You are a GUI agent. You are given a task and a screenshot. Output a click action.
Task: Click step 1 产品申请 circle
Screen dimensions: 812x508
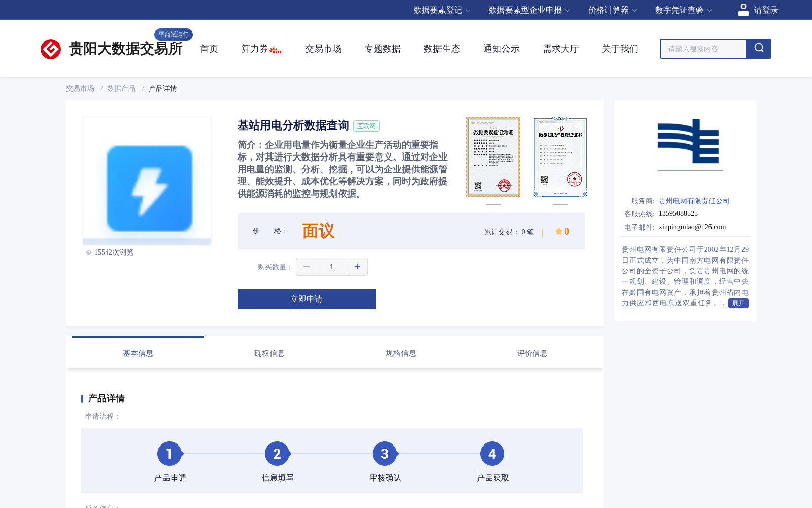point(170,454)
